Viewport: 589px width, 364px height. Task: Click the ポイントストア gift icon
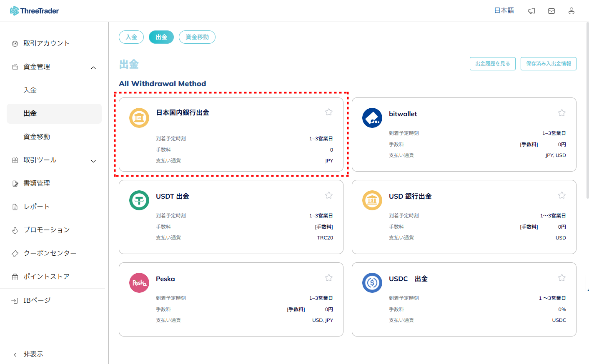(15, 277)
